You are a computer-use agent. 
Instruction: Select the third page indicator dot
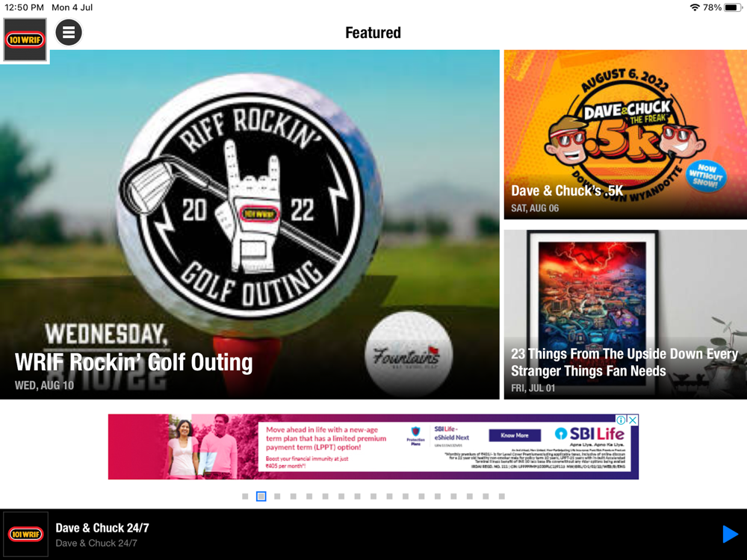coord(277,497)
